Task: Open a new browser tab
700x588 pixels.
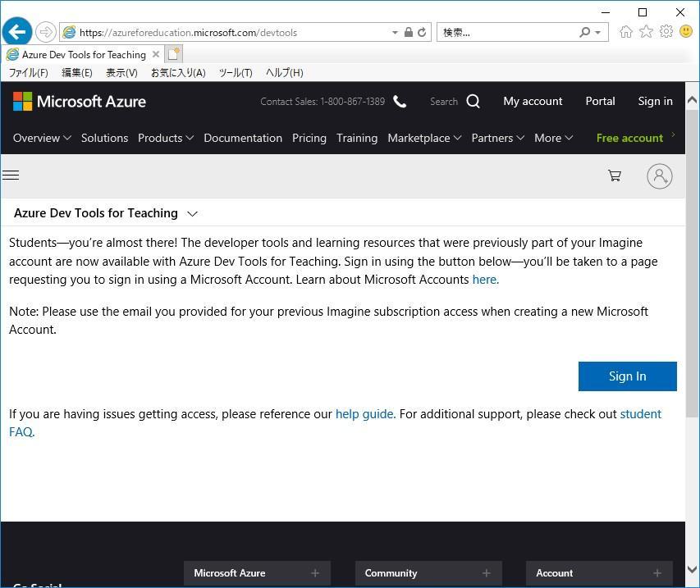Action: 174,54
